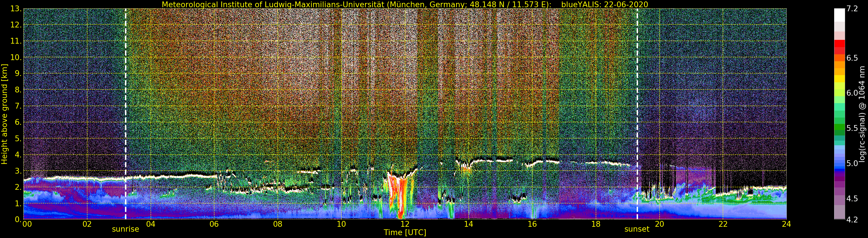Image resolution: width=868 pixels, height=238 pixels.
Task: Click the height axis tick '4.'
Action: 19,155
